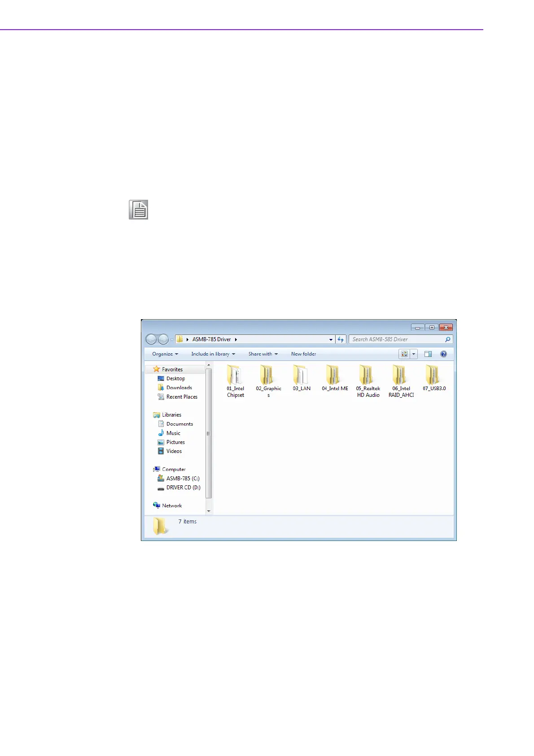Show the preview pane

[428, 354]
